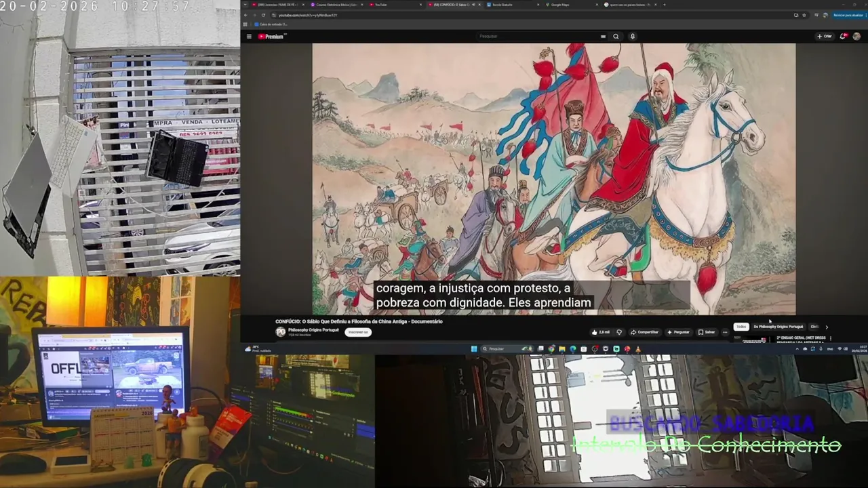Open YouTube notifications bell
This screenshot has width=868, height=488.
click(843, 37)
